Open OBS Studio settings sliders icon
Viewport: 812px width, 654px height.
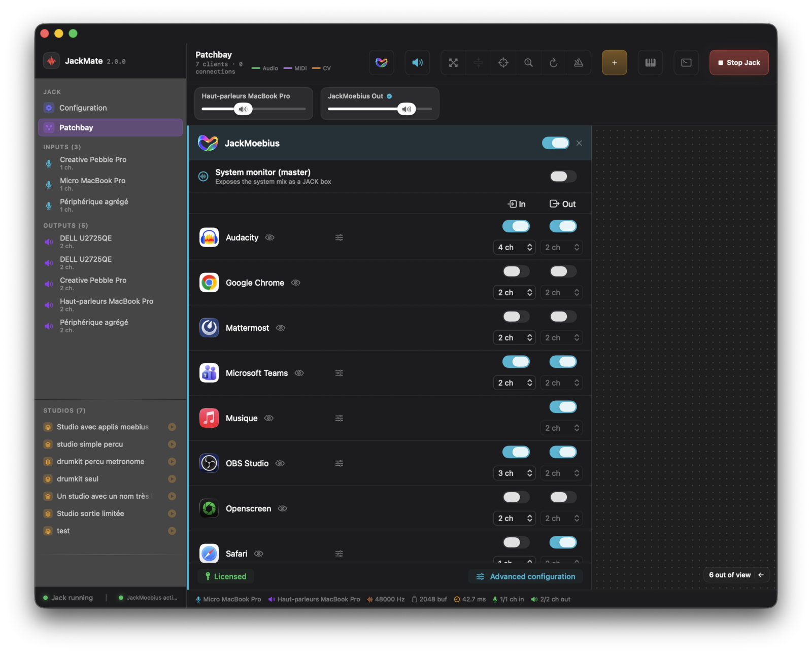point(339,463)
